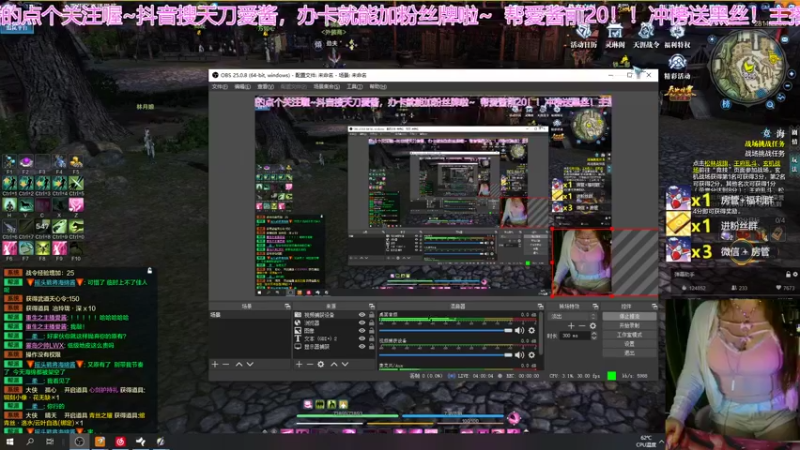Adjust transition duration spinner arrows
Screen dimensions: 800x450
point(594,336)
